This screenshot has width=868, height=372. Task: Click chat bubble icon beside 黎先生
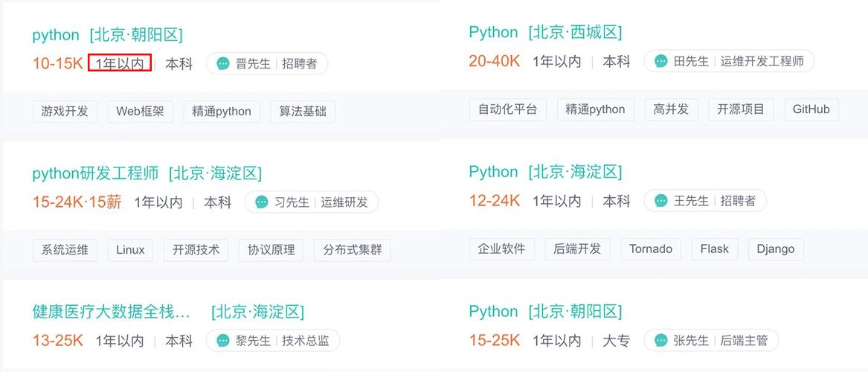coord(223,341)
